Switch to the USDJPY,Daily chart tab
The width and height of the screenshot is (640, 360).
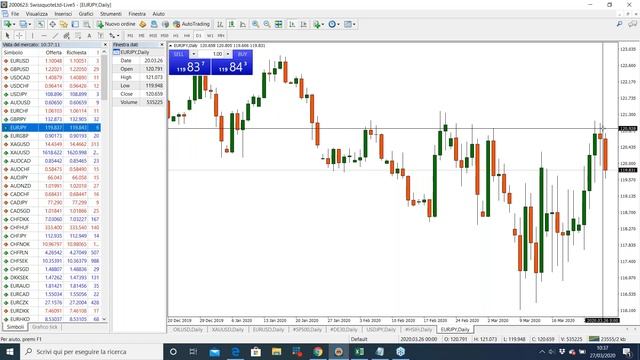tap(381, 329)
